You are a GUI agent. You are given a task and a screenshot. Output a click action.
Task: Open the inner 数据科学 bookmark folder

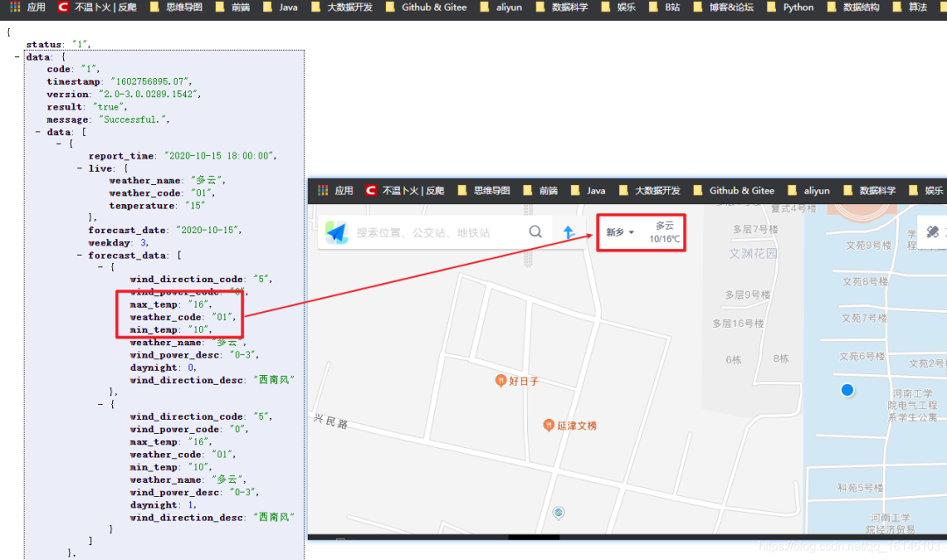pyautogui.click(x=870, y=191)
